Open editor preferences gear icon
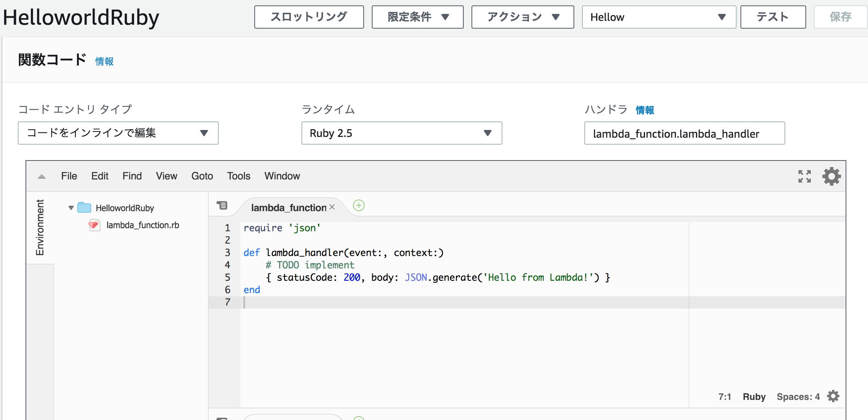The height and width of the screenshot is (420, 868). pyautogui.click(x=831, y=176)
